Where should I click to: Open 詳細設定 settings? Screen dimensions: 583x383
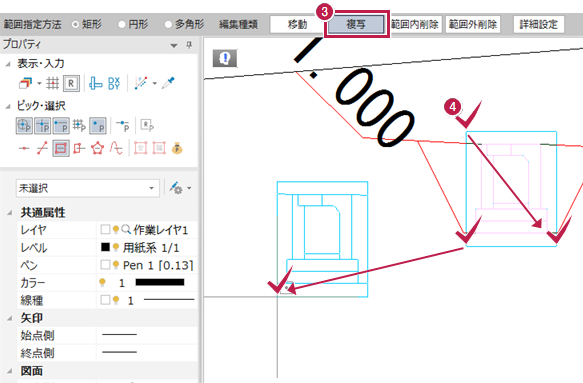coord(538,25)
